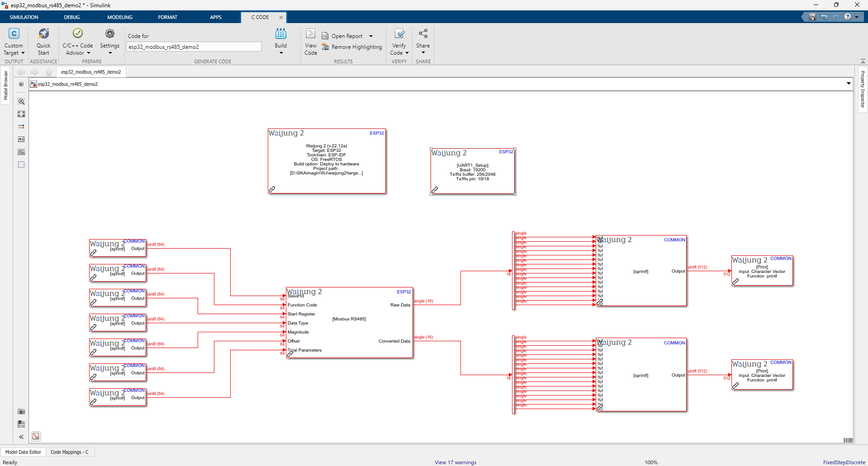The image size is (868, 466).
Task: Open the Model Data Editor tab
Action: click(x=23, y=452)
